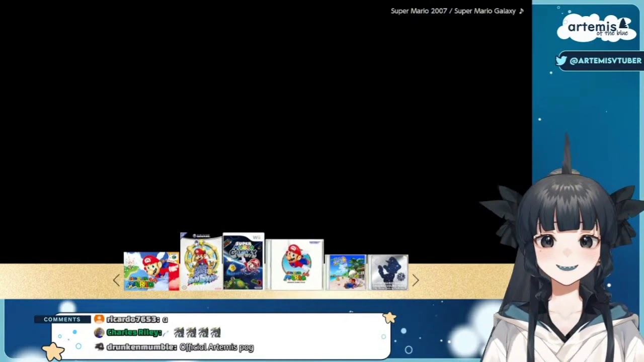Image resolution: width=644 pixels, height=362 pixels.
Task: Select the Super Mario Galaxy Wii case
Action: [244, 261]
